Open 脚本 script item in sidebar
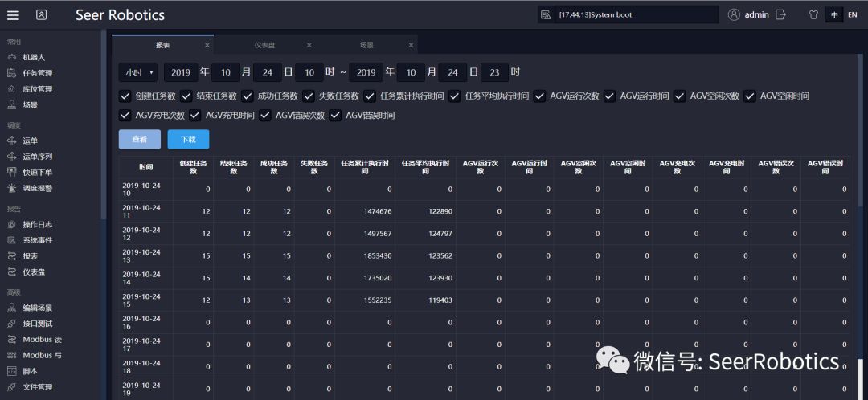The height and width of the screenshot is (400, 868). click(x=30, y=371)
